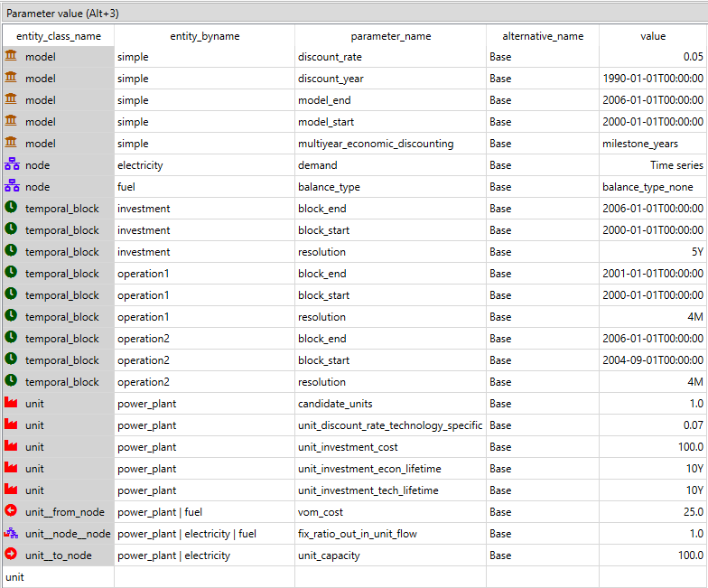Select the 'power_plant | electricity' entity cell
708x588 pixels.
(x=204, y=555)
